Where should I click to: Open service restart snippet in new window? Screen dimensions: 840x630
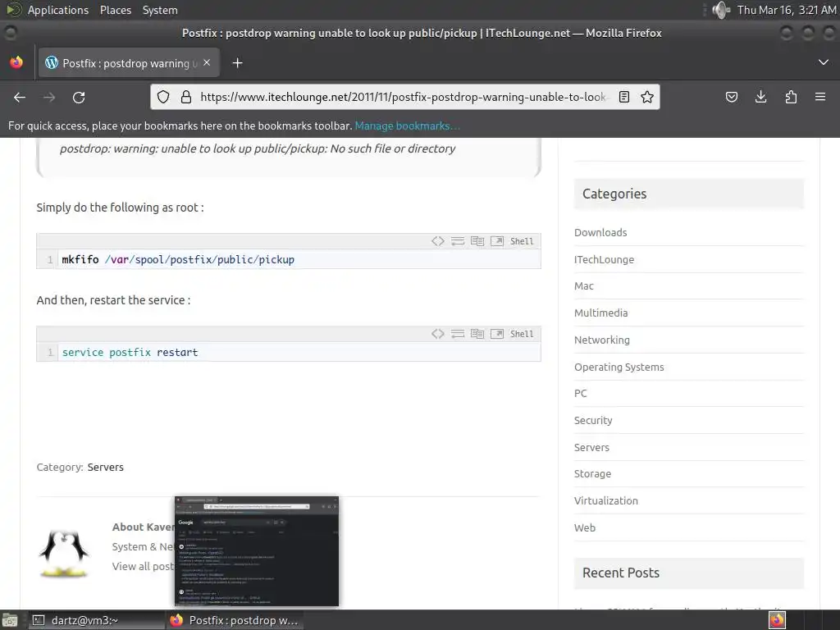[497, 334]
